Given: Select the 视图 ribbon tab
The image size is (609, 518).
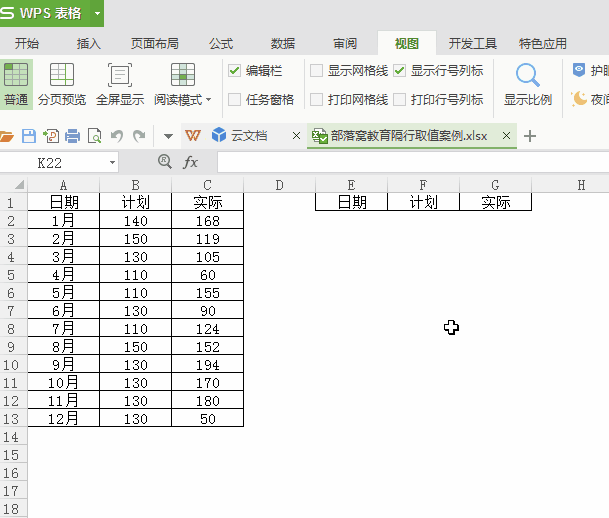Looking at the screenshot, I should [x=407, y=43].
